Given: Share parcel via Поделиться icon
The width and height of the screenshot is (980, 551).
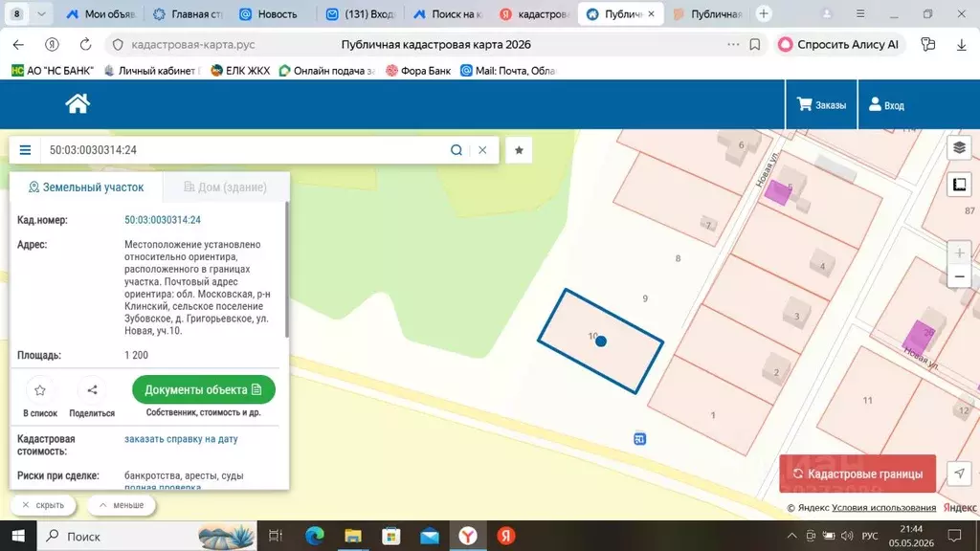Looking at the screenshot, I should (x=92, y=390).
